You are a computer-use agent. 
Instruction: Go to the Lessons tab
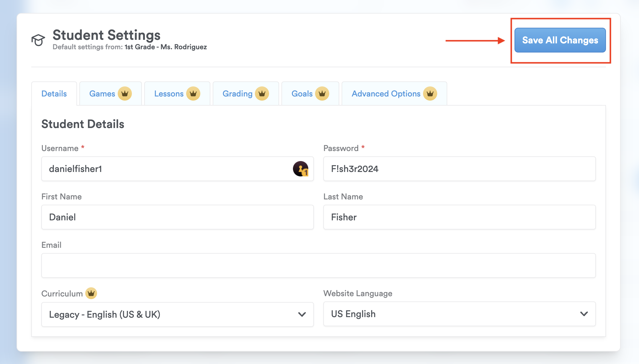[x=169, y=94]
